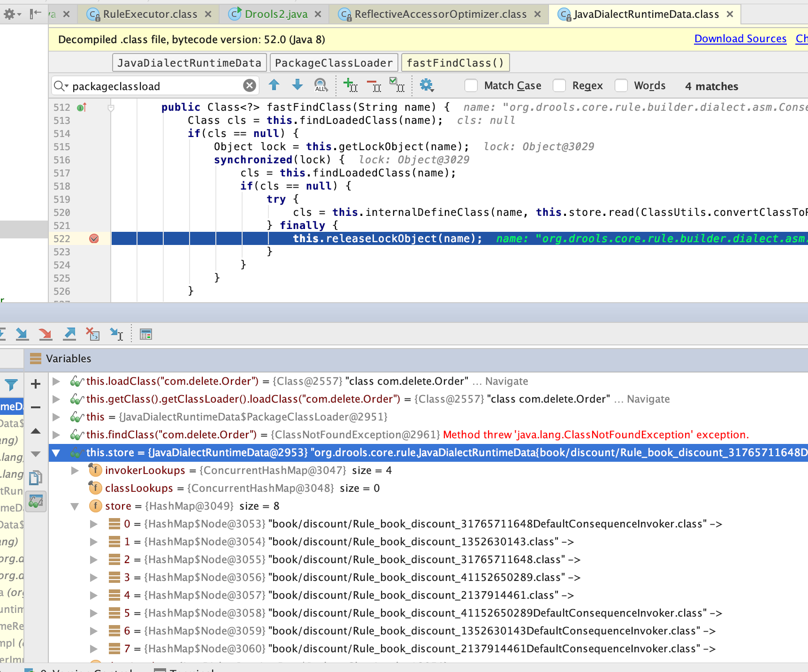Click the Run to Cursor icon
Viewport: 808px width, 672px height.
116,334
